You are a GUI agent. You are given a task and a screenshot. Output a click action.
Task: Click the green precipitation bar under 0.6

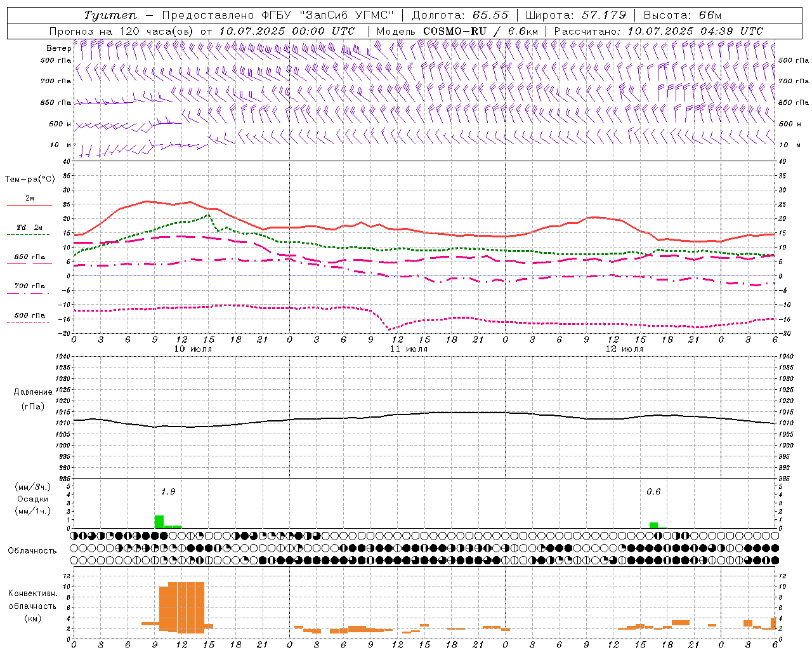tap(653, 525)
